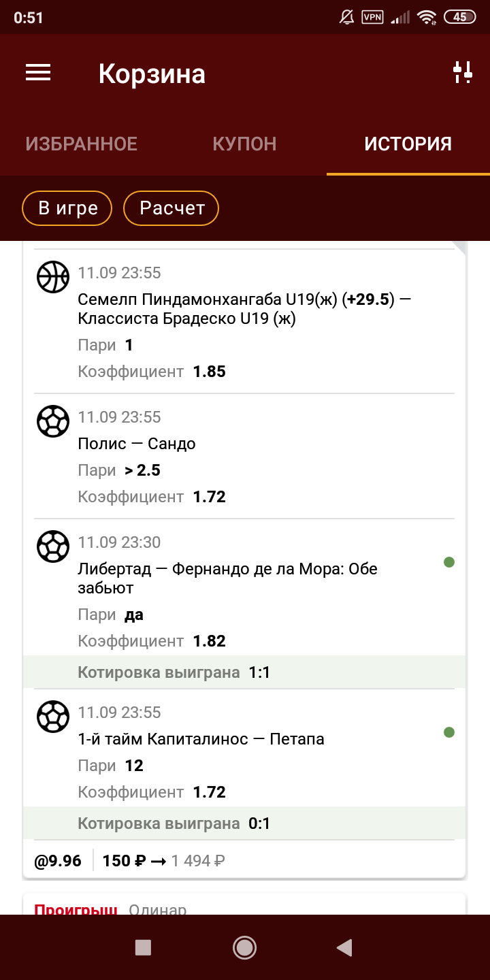Open the filter settings sliders icon
The image size is (490, 980).
[x=463, y=72]
